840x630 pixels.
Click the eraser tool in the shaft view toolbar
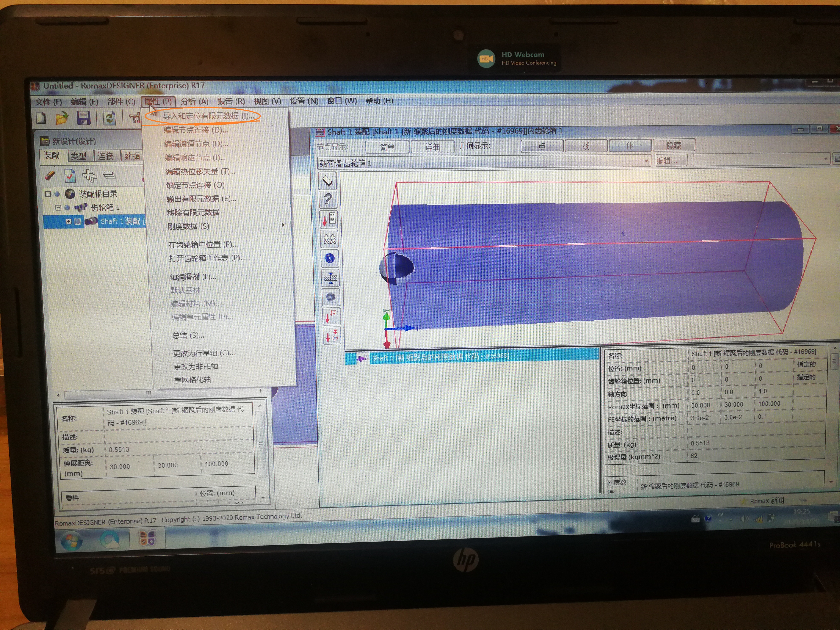[327, 181]
